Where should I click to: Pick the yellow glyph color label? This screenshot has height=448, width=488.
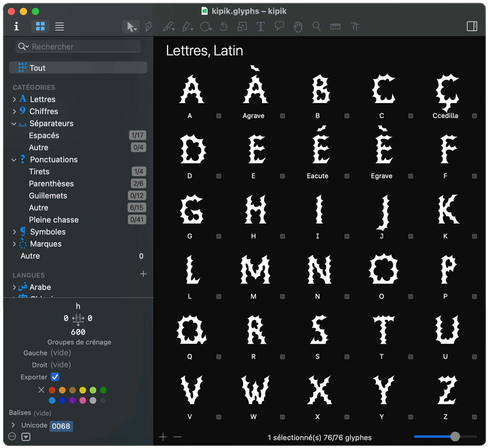[x=83, y=390]
